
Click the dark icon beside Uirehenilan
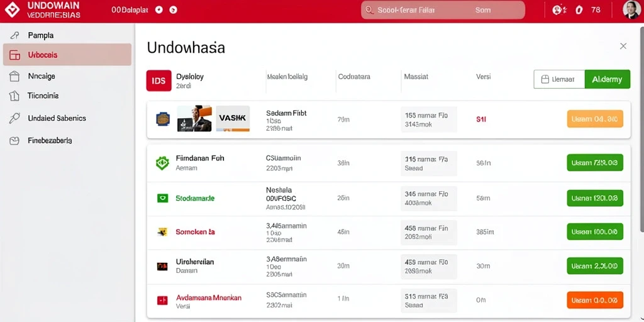click(162, 267)
